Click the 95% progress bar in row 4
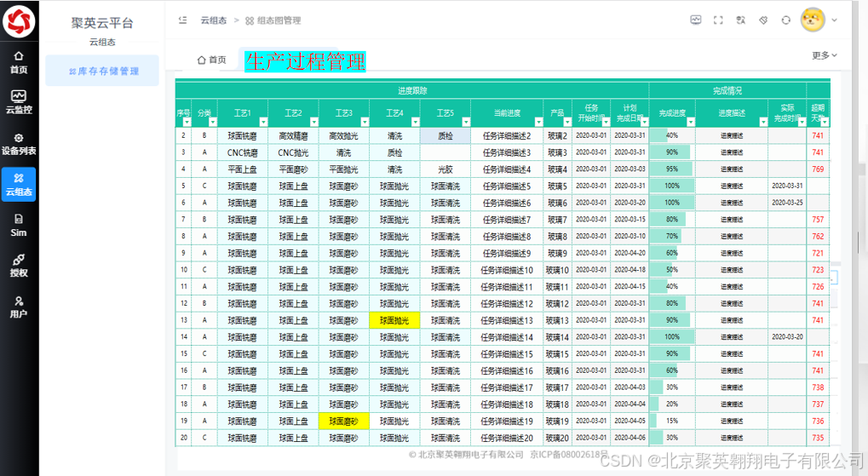Image resolution: width=868 pixels, height=476 pixels. pos(672,169)
